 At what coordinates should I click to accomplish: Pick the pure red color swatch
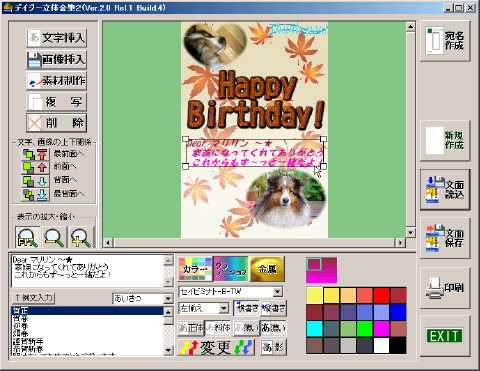point(381,295)
